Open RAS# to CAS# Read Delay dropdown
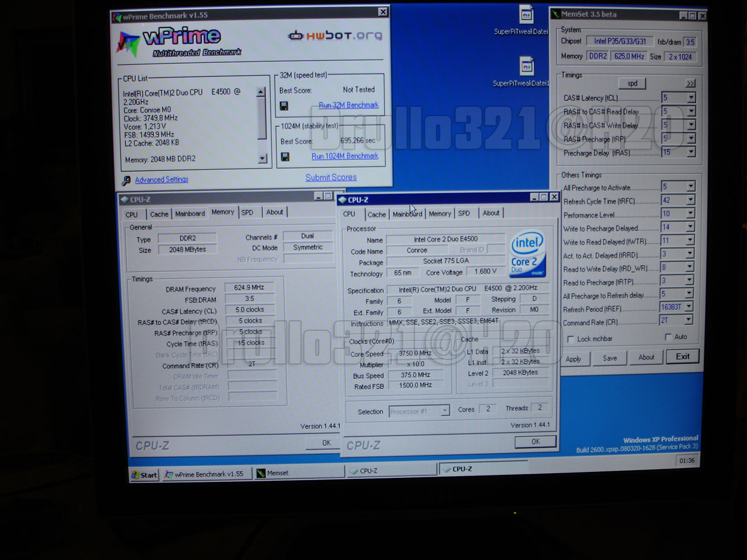Viewport: 747px width, 560px height. click(691, 111)
